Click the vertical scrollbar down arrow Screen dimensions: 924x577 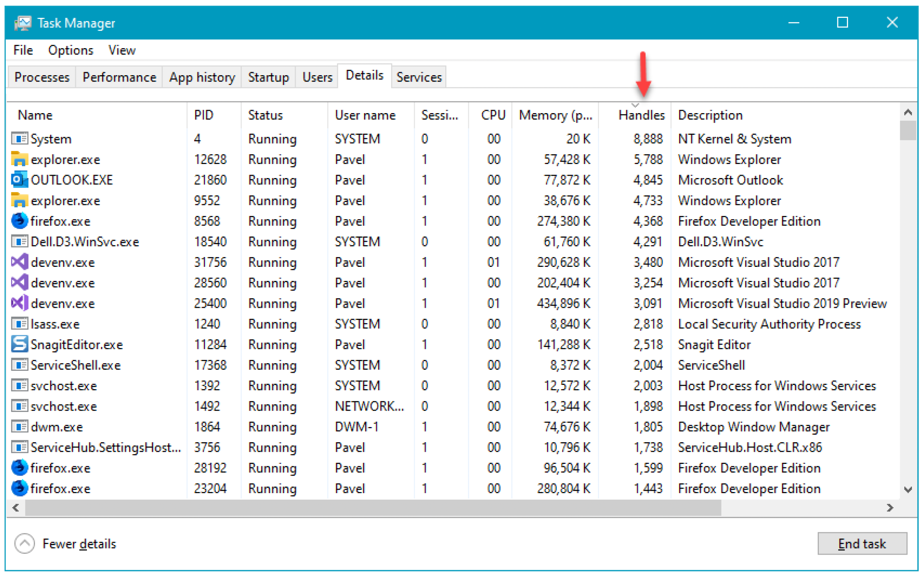[908, 490]
